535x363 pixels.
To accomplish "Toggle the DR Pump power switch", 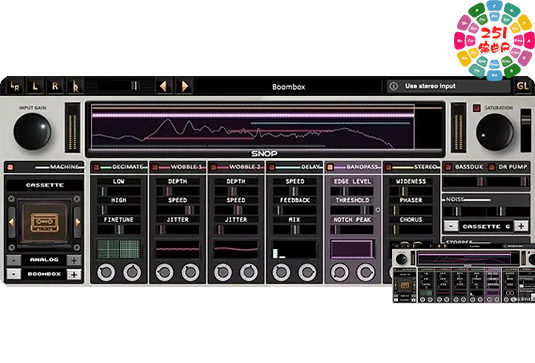I will pos(492,167).
